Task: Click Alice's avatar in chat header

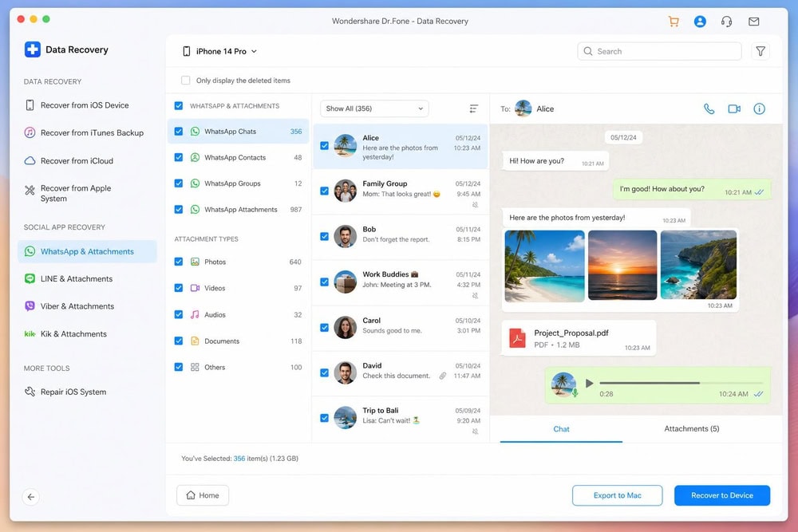Action: 523,108
